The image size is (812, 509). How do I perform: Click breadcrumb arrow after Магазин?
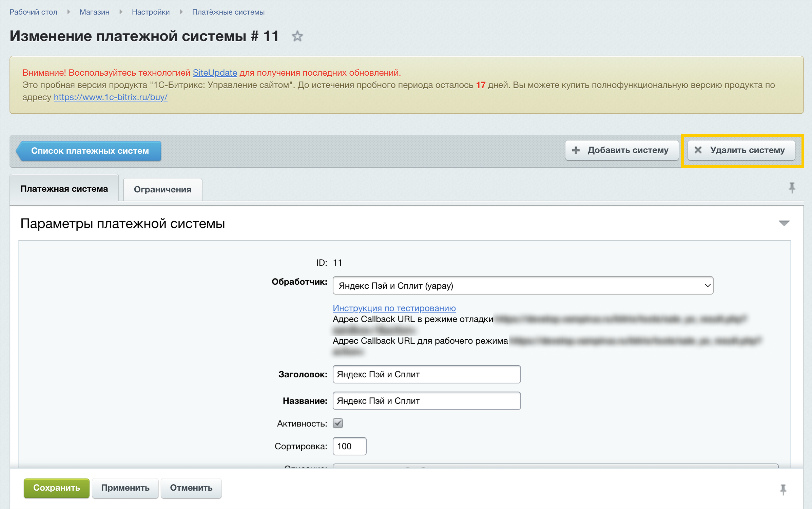coord(121,12)
